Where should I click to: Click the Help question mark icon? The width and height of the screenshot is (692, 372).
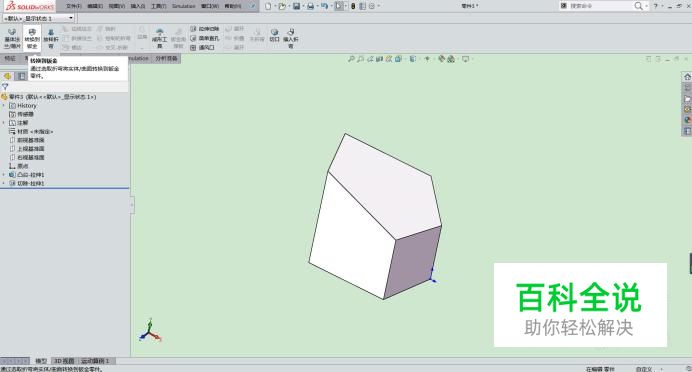(x=656, y=6)
